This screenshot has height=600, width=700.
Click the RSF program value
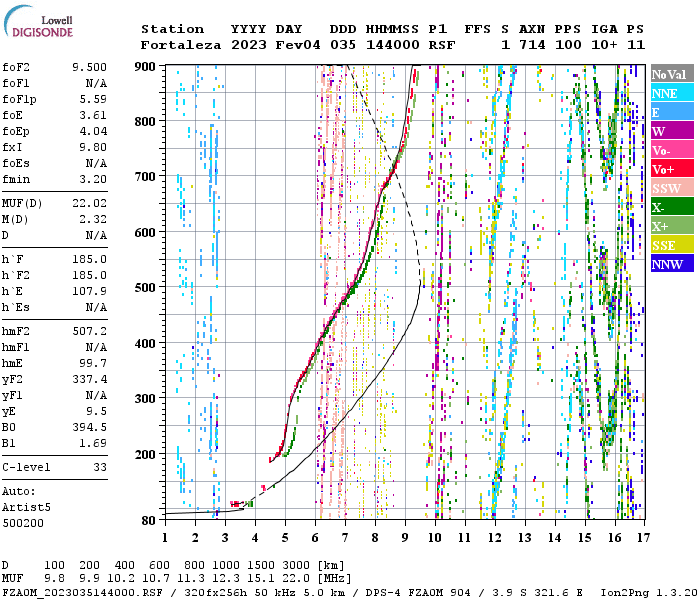click(x=442, y=45)
